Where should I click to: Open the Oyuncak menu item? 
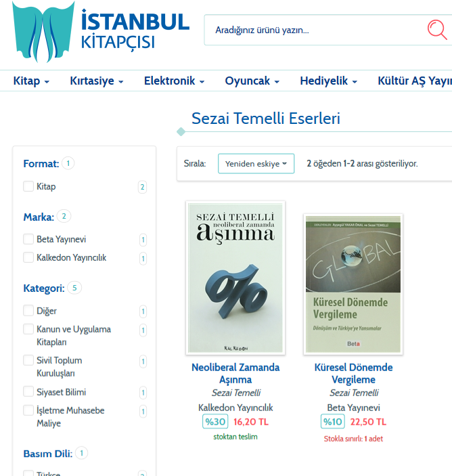click(252, 81)
